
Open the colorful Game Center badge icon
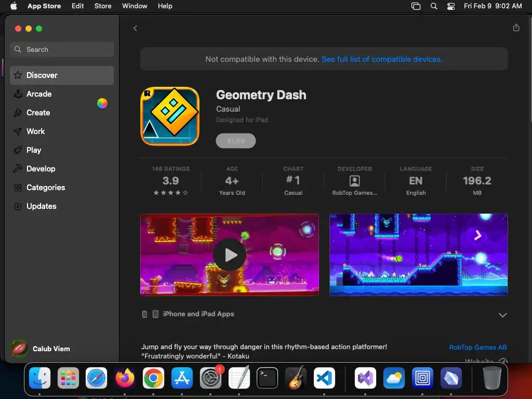102,103
